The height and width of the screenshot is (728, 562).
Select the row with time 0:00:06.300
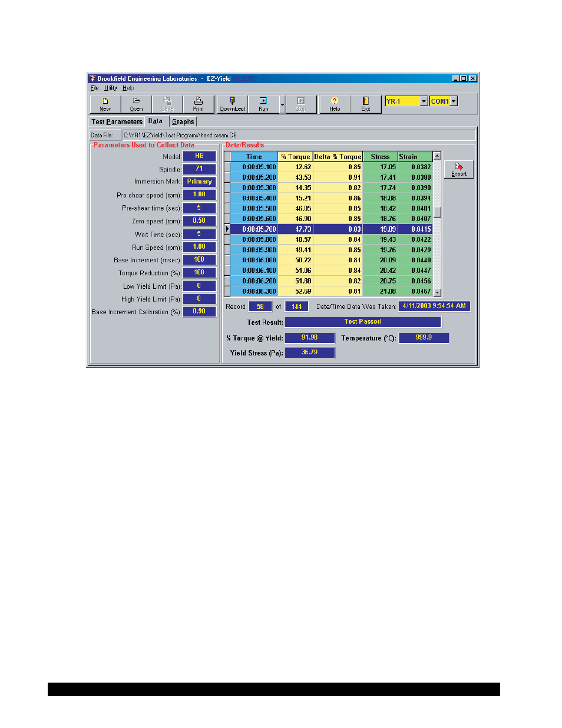click(x=329, y=291)
